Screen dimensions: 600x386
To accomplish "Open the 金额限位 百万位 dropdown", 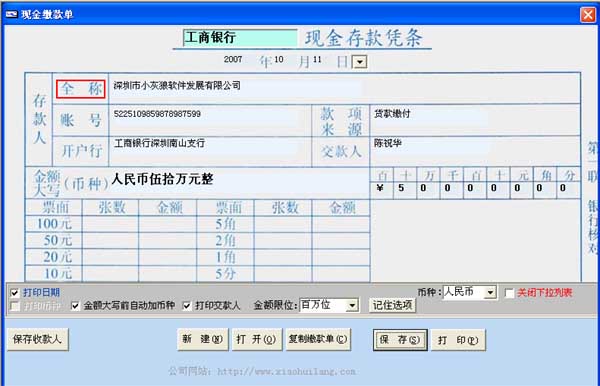I will [352, 305].
